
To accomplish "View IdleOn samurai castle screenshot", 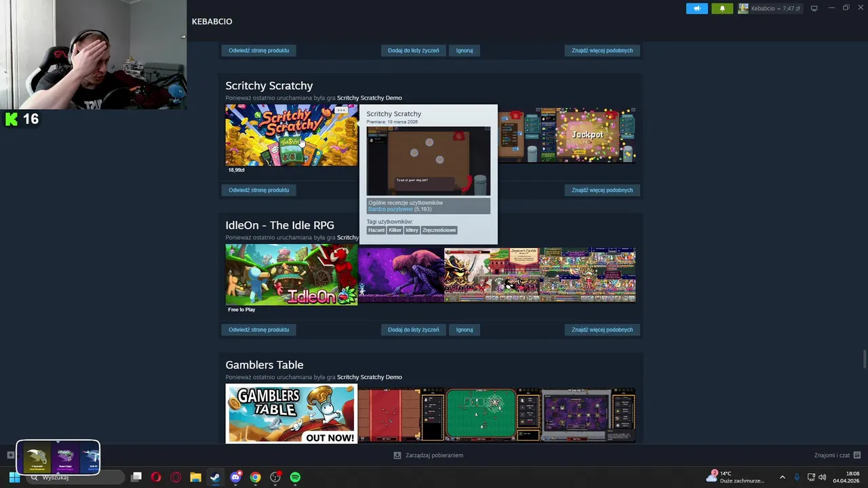I will tap(492, 274).
